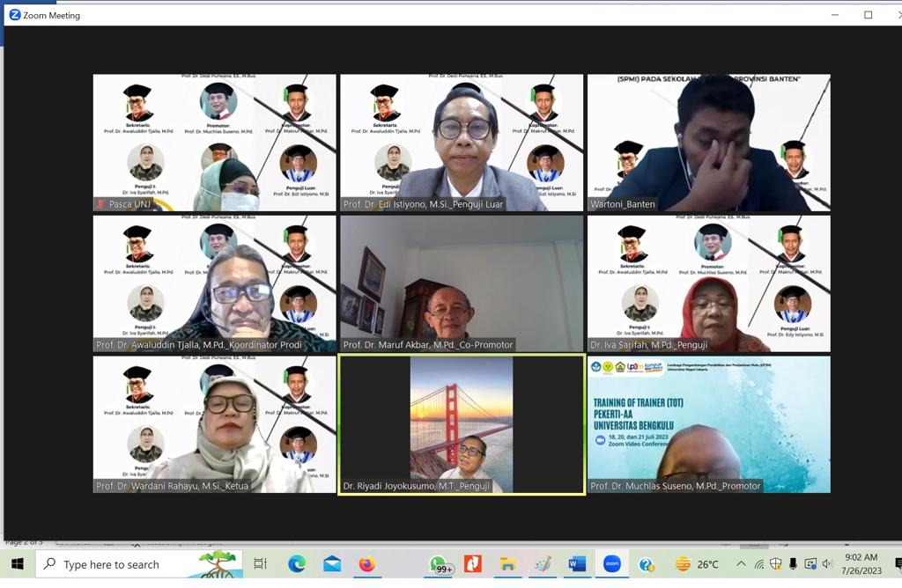Image resolution: width=902 pixels, height=588 pixels.
Task: Open WhatsApp with 99+ notifications
Action: (x=438, y=564)
